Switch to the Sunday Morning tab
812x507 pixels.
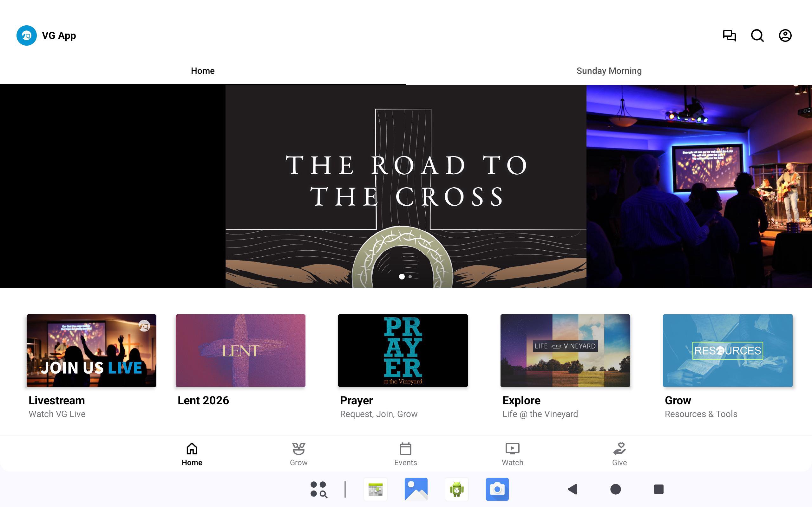pos(609,71)
